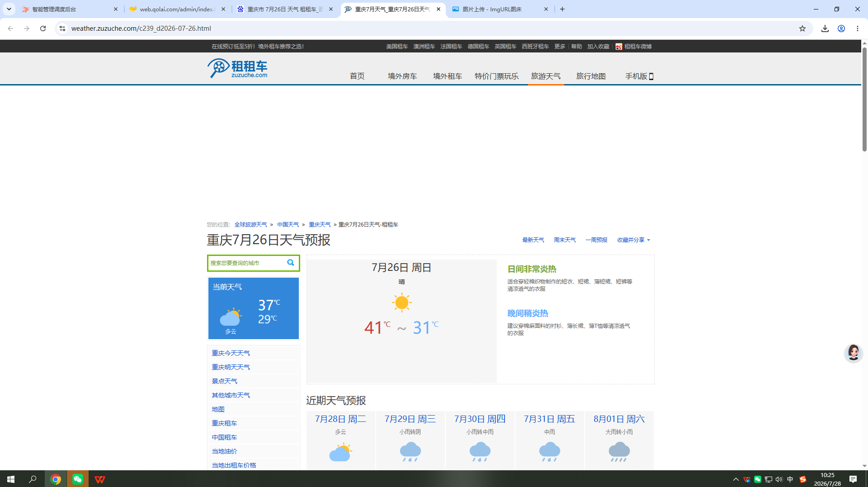Click the browser address bar URL

tap(141, 28)
